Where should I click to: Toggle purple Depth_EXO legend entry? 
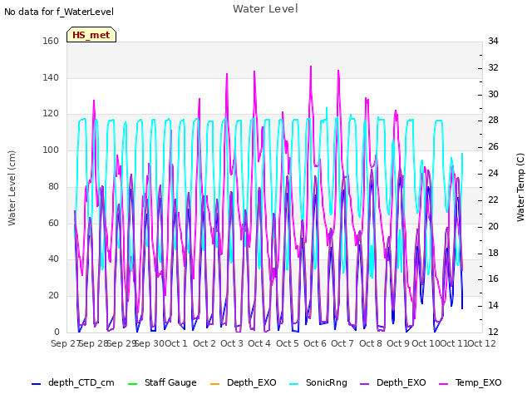point(393,382)
